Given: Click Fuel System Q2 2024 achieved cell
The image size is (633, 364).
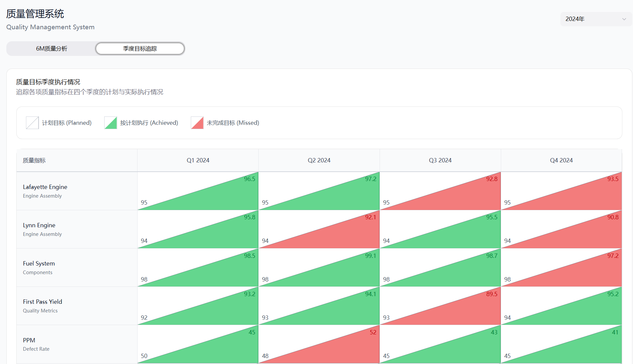Looking at the screenshot, I should 319,268.
